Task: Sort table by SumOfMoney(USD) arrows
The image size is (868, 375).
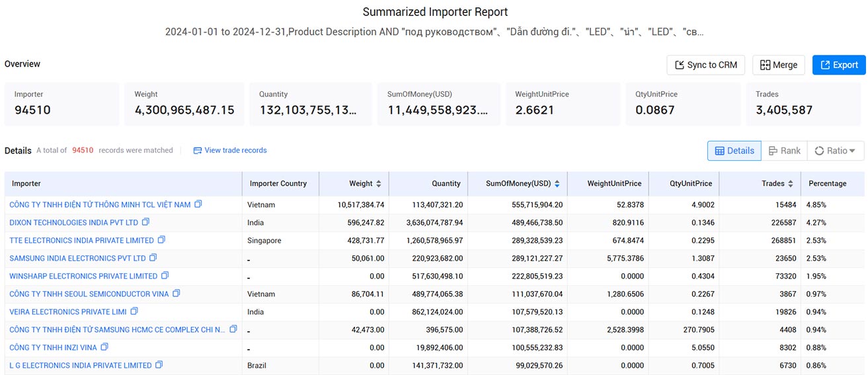Action: tap(557, 184)
